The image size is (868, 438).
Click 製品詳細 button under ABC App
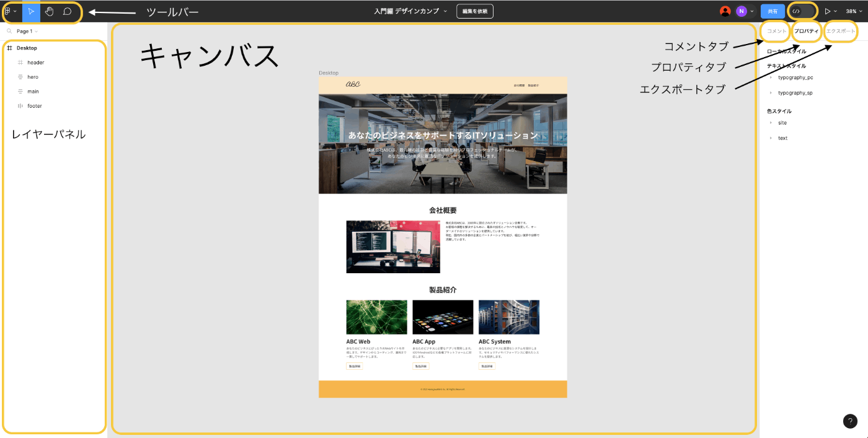(420, 366)
